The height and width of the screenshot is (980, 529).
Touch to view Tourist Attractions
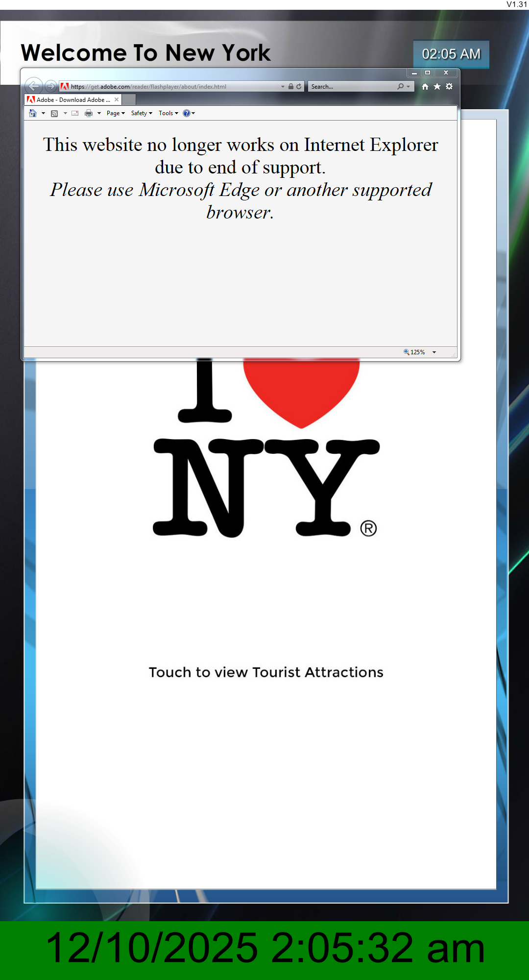(x=266, y=672)
